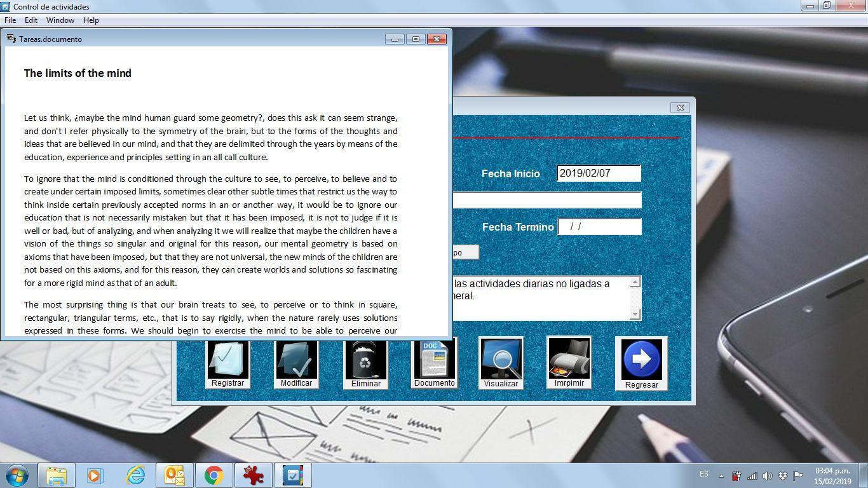868x488 pixels.
Task: Click the Control de actividades title icon
Action: [6, 6]
